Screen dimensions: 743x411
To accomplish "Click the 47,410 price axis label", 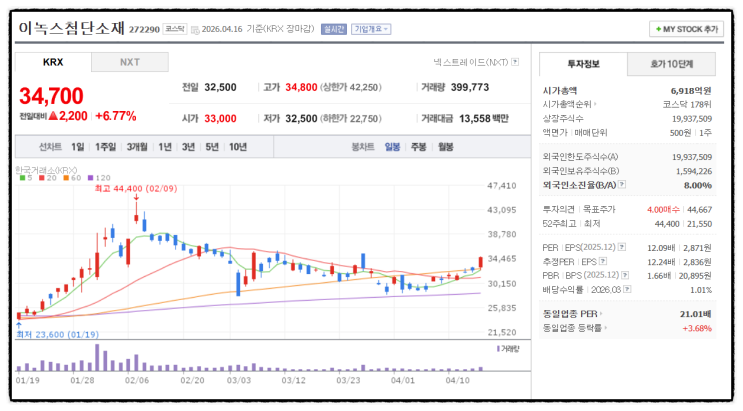I will [x=502, y=186].
